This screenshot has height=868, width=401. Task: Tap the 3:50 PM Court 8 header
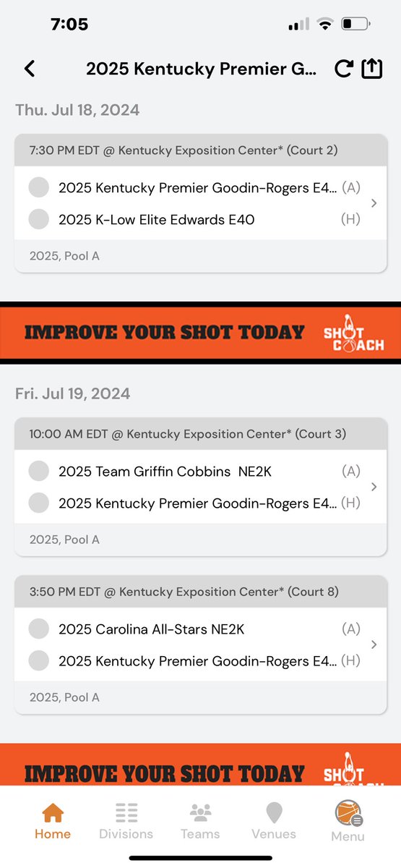[201, 592]
